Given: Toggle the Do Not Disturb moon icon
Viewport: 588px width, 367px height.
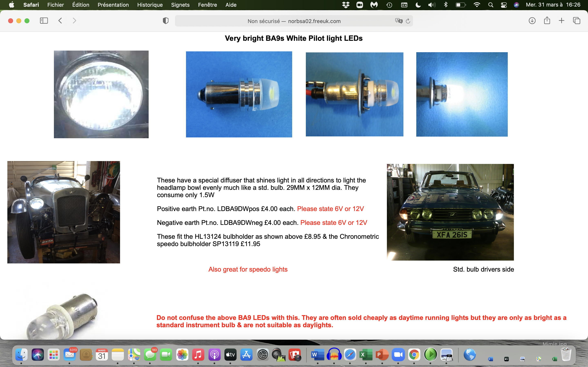Looking at the screenshot, I should [x=418, y=5].
